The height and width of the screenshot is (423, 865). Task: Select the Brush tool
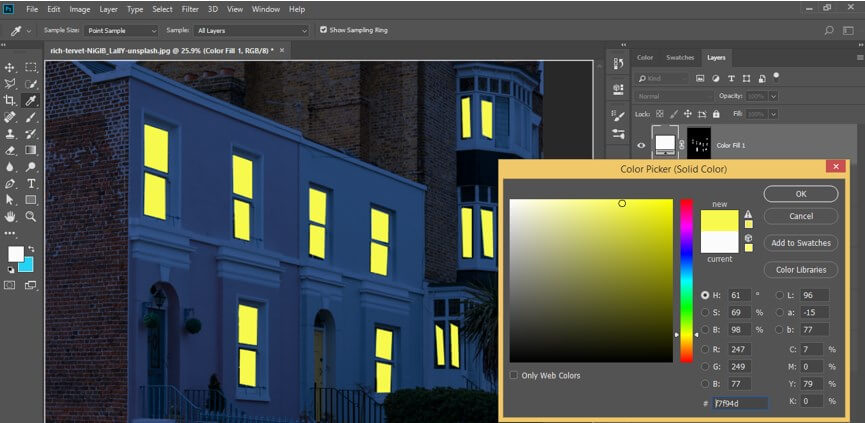(31, 117)
